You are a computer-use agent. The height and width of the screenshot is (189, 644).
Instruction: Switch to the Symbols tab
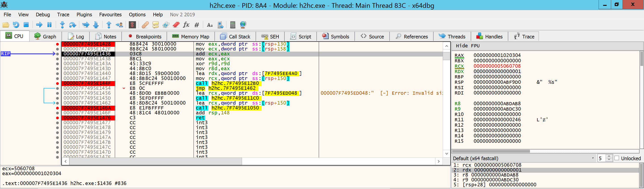point(335,36)
